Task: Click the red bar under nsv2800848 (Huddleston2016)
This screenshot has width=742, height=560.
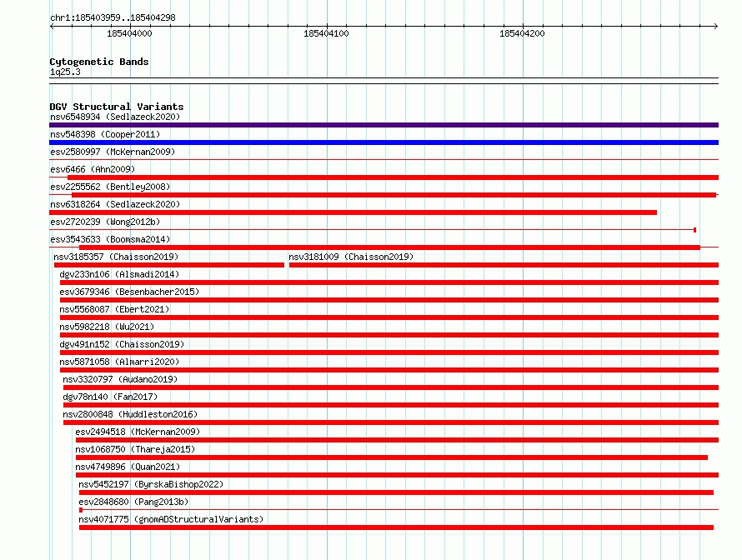Action: tap(391, 422)
